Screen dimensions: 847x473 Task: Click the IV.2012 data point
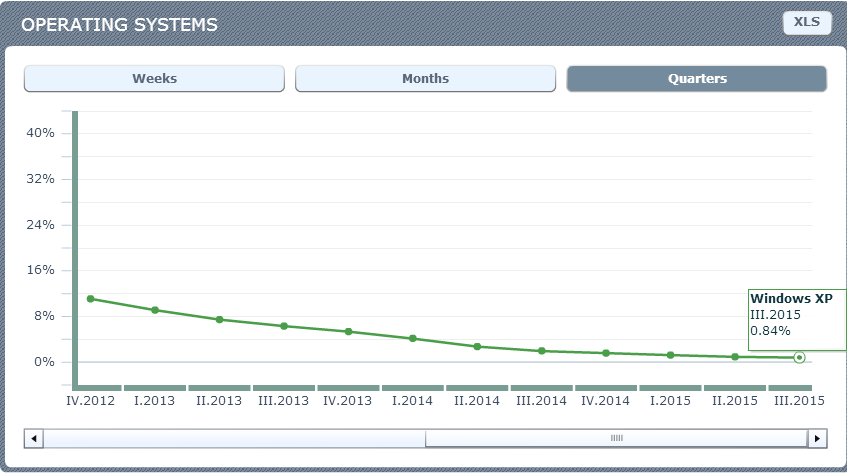pyautogui.click(x=90, y=299)
